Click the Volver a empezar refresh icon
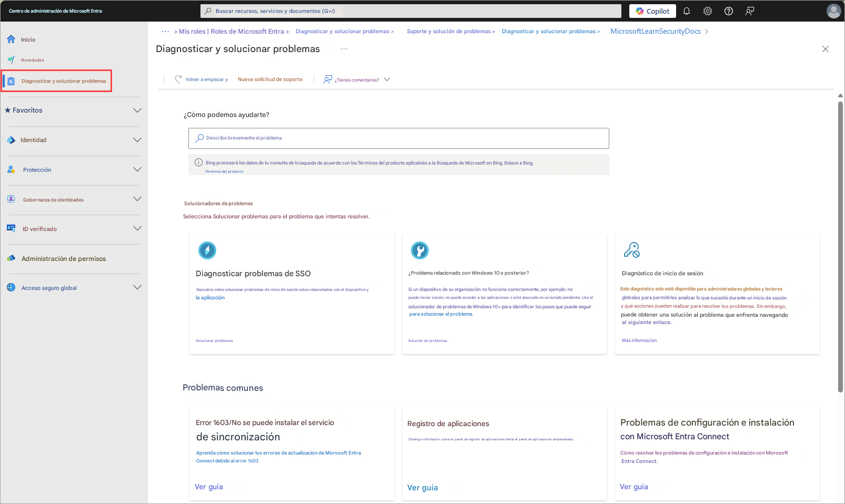845x504 pixels. [x=178, y=79]
